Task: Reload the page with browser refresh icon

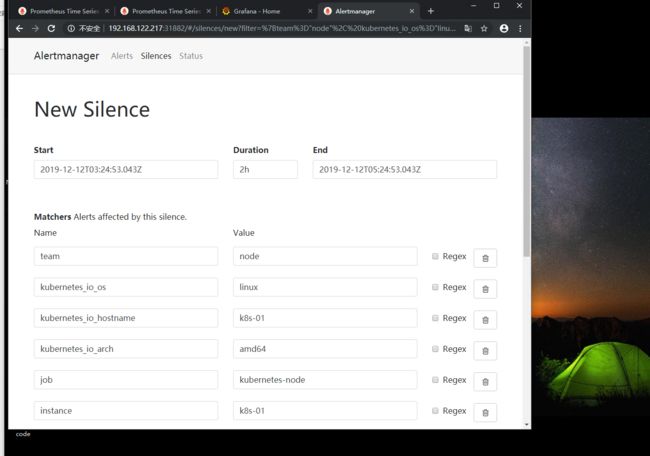Action: pyautogui.click(x=52, y=29)
